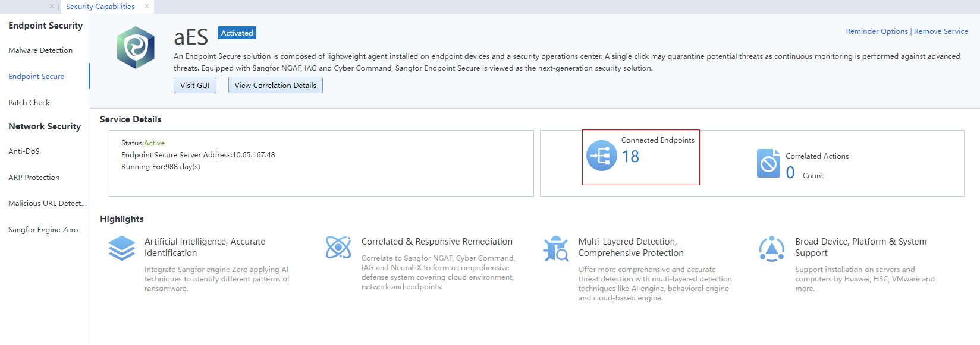
Task: Open Malicious URL Detection sidebar item
Action: 48,204
